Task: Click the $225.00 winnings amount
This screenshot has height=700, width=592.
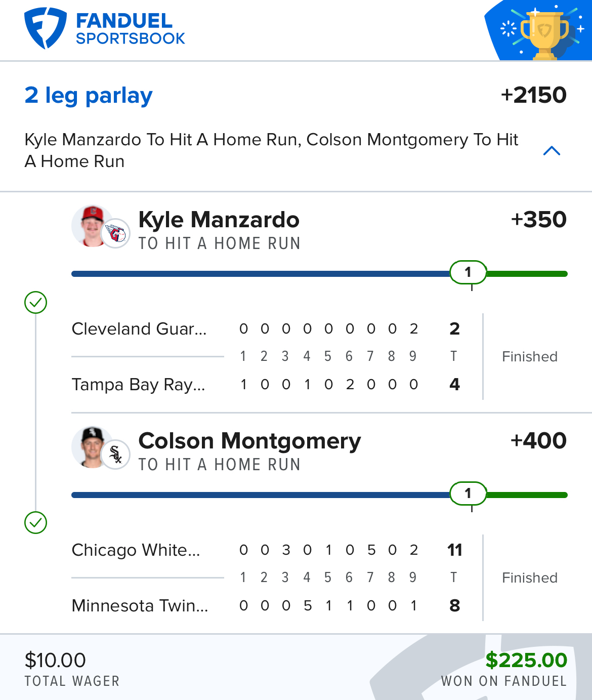Action: point(526,660)
